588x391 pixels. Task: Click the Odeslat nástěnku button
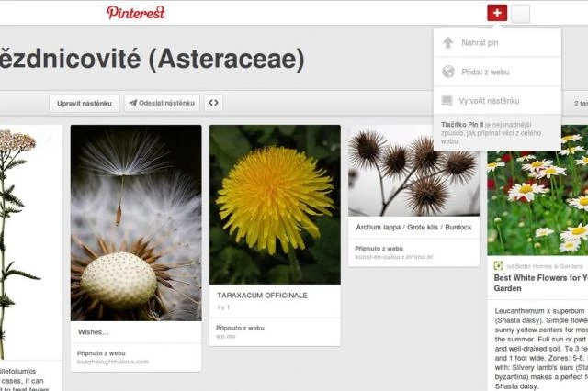[x=162, y=103]
